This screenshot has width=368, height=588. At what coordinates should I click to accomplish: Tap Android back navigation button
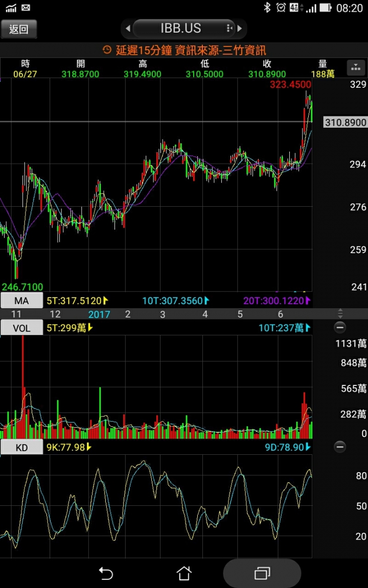pos(106,573)
